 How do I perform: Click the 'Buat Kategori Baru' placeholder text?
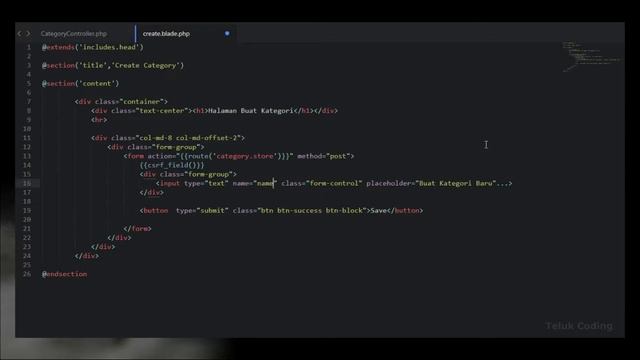[456, 183]
